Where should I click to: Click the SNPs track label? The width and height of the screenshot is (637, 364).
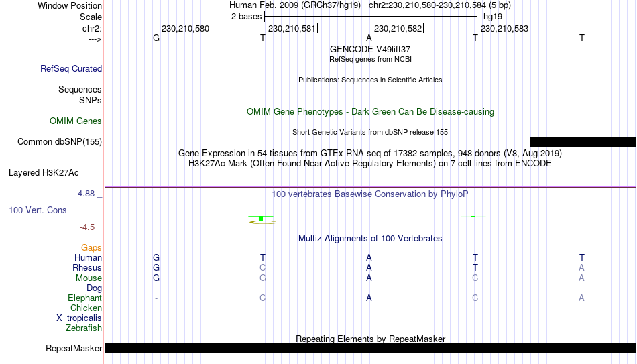tap(91, 100)
